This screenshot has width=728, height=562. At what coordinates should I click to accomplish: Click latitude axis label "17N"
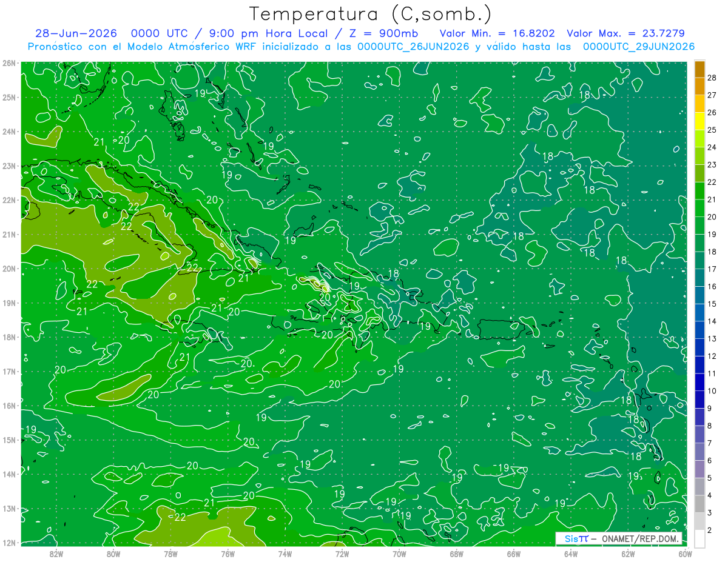tap(9, 371)
